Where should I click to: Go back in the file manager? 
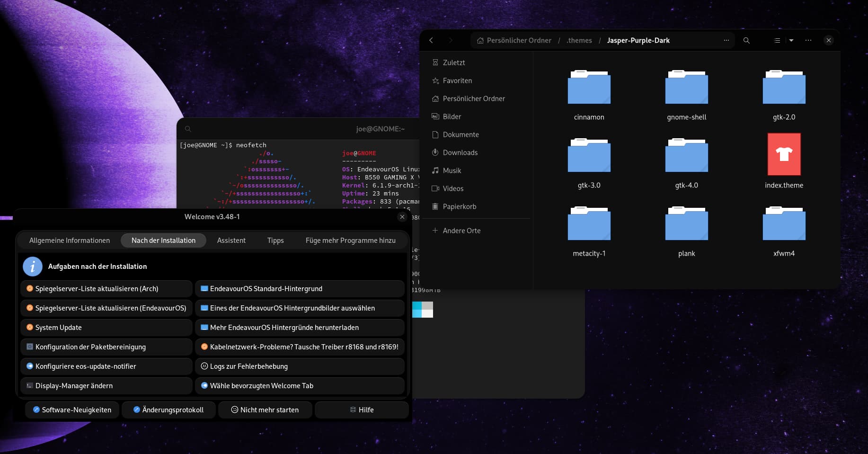pos(431,40)
